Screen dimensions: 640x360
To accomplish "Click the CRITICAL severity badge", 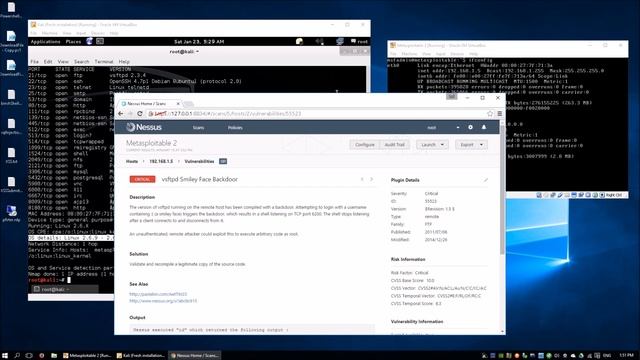I will point(142,179).
